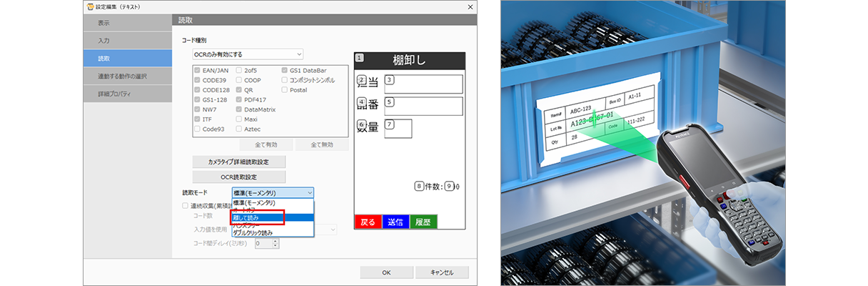Click the app icon in dialog title bar

(x=91, y=6)
